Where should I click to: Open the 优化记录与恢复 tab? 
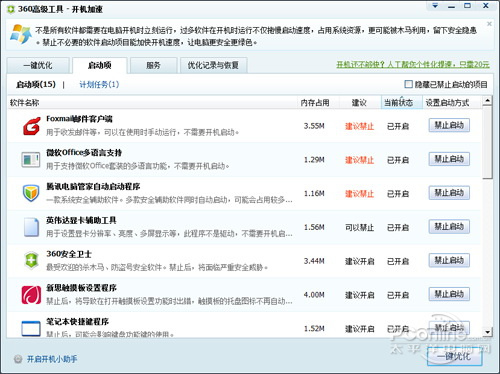tap(213, 65)
